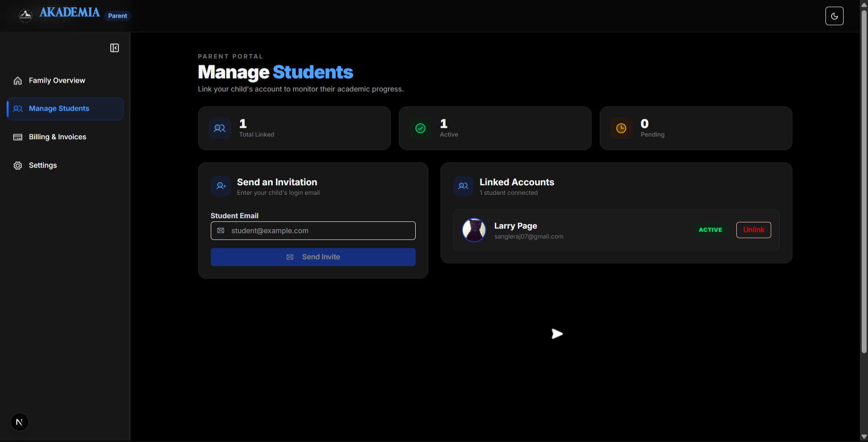The height and width of the screenshot is (442, 868).
Task: Go to Settings page
Action: 43,165
